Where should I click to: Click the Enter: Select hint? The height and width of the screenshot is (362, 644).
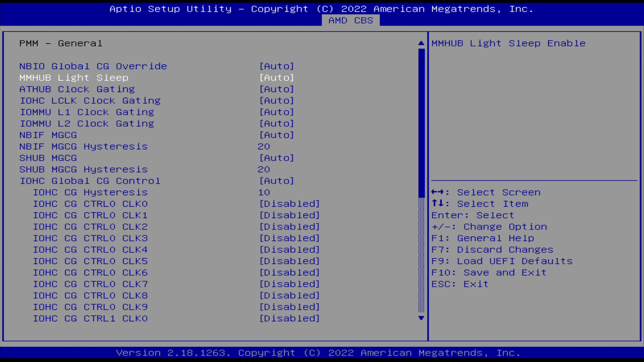[473, 215]
